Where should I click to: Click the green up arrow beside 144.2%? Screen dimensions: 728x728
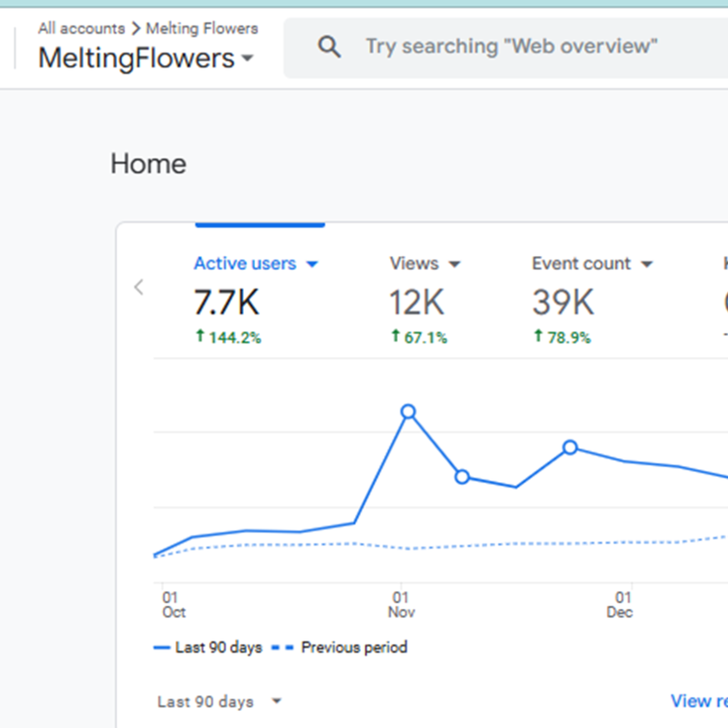point(200,336)
